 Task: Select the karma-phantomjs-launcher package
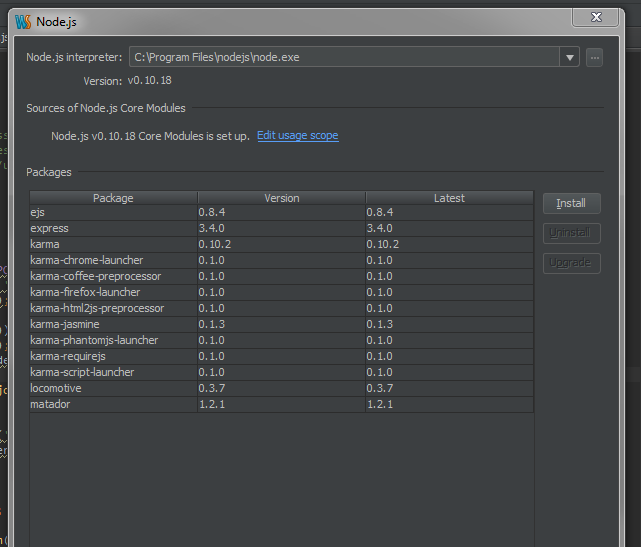coord(94,340)
